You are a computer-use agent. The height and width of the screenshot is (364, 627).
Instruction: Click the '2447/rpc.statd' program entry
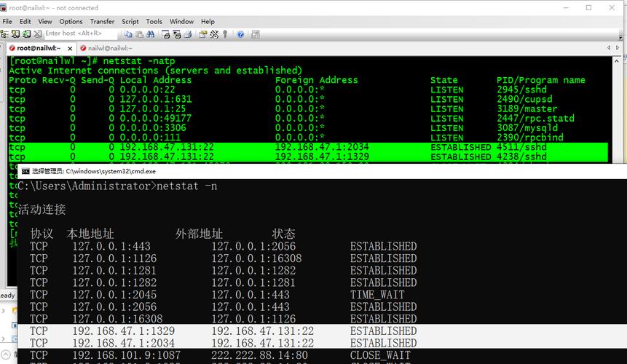point(535,118)
